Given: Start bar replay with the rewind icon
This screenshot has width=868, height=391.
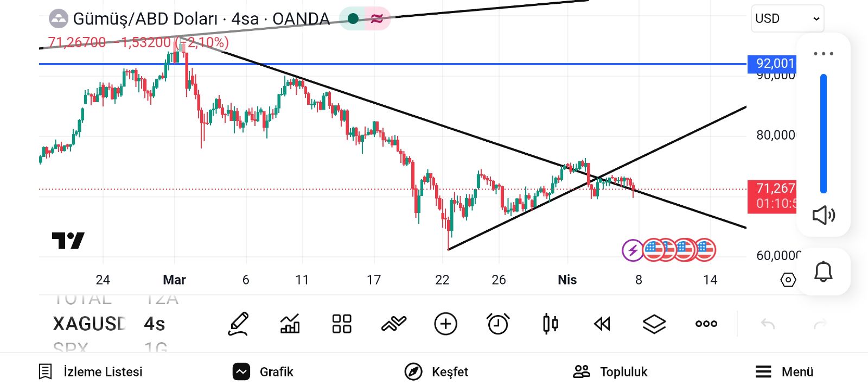Looking at the screenshot, I should pyautogui.click(x=602, y=324).
